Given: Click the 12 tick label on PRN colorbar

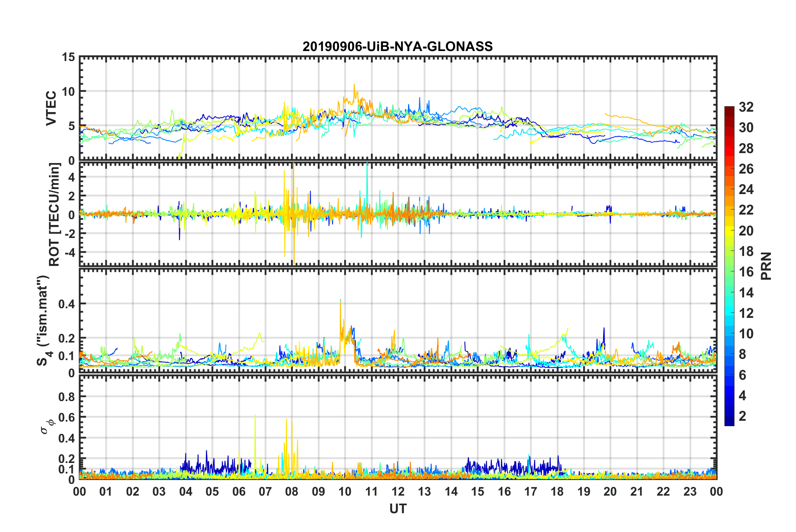Looking at the screenshot, I should [746, 313].
